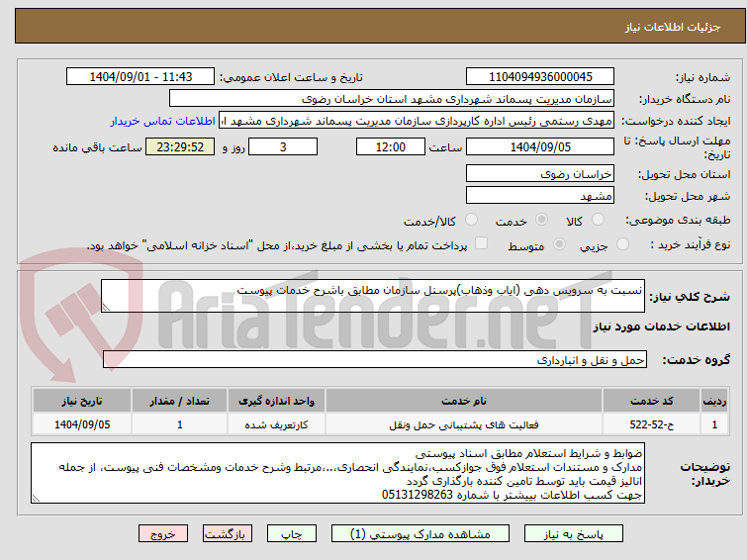Click the کارتعریف شده unit cell

click(276, 424)
